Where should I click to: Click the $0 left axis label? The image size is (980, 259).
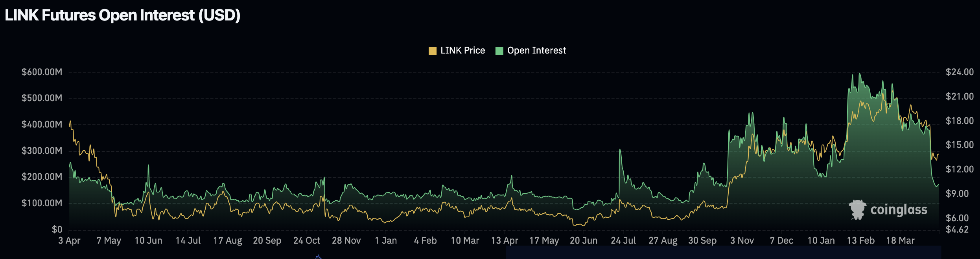(x=57, y=229)
